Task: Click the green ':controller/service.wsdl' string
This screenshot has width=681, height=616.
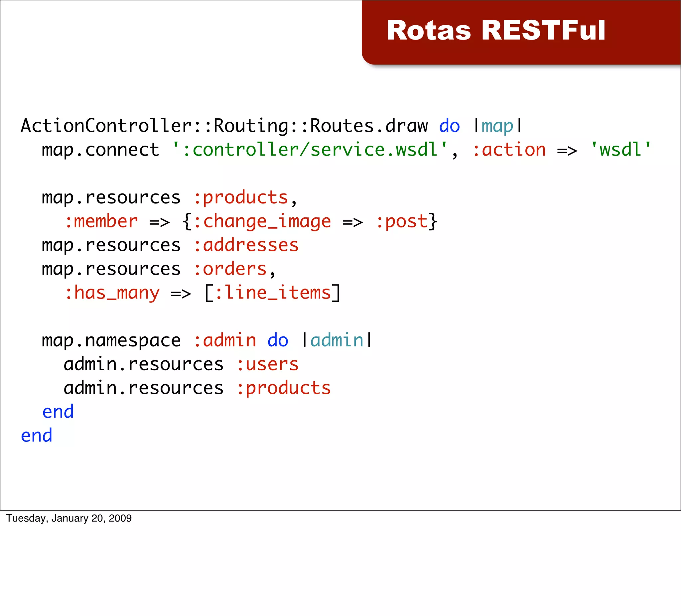Action: click(310, 150)
